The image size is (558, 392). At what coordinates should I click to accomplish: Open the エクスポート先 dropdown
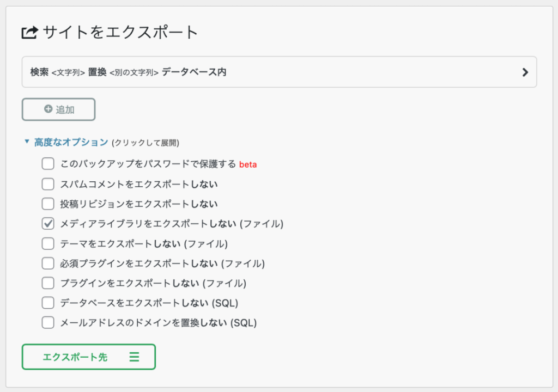[88, 357]
